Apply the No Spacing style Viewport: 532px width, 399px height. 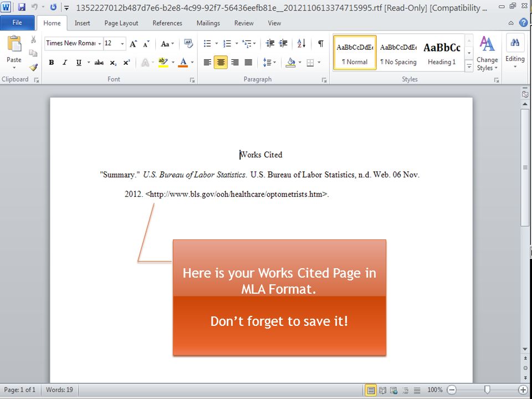coord(398,53)
